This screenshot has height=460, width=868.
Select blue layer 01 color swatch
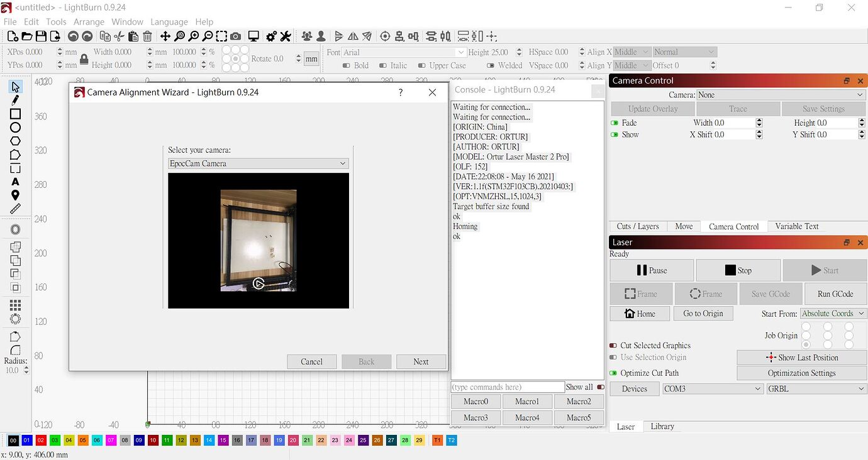coord(27,441)
